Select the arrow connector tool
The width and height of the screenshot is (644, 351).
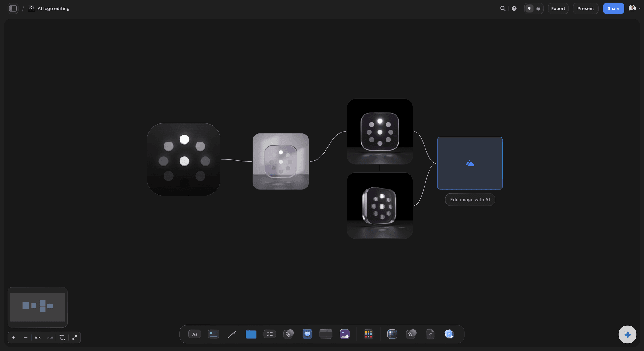[x=232, y=334]
